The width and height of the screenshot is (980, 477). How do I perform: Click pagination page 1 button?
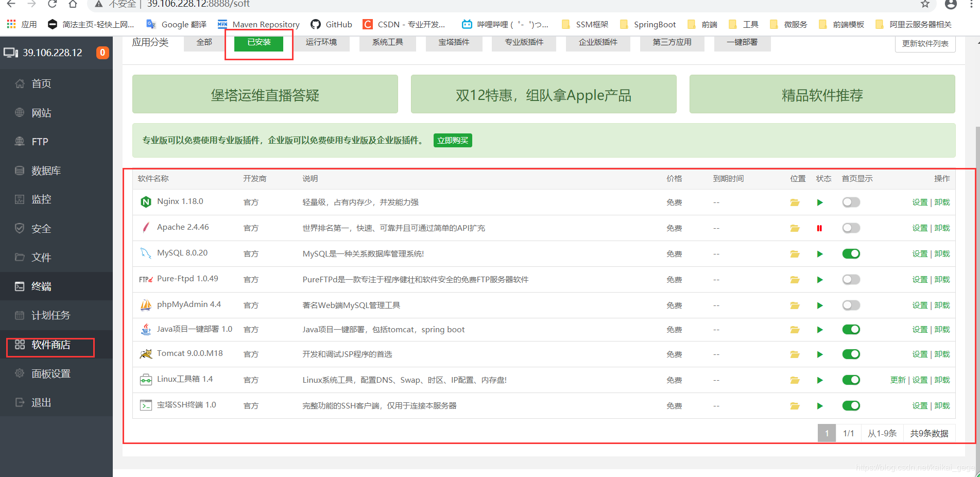[x=827, y=433]
